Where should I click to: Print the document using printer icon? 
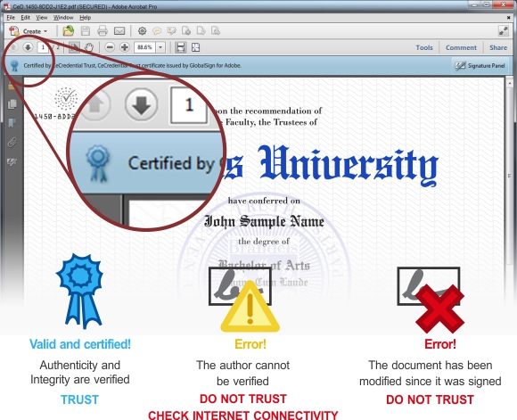pyautogui.click(x=103, y=31)
